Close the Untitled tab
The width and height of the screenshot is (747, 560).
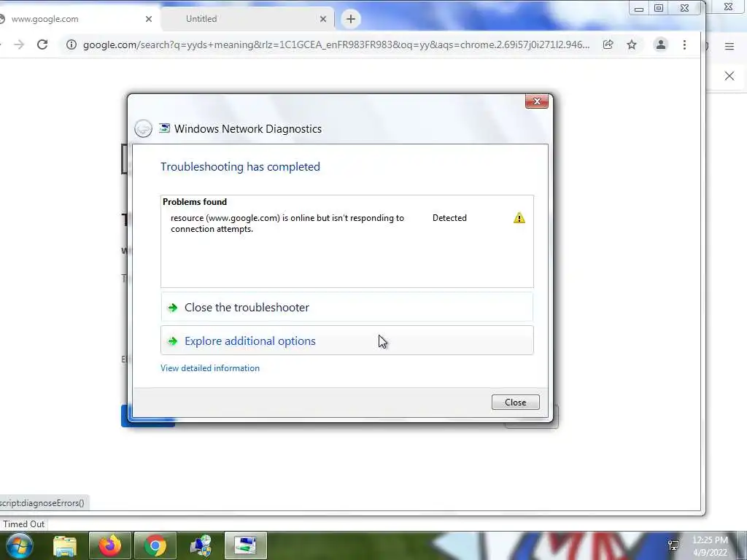tap(323, 19)
